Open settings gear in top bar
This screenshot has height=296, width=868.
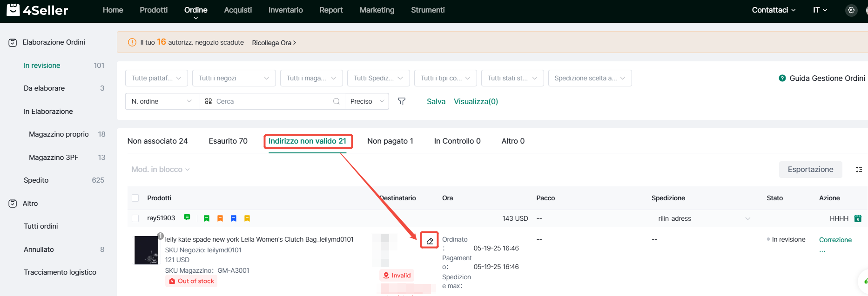[851, 10]
